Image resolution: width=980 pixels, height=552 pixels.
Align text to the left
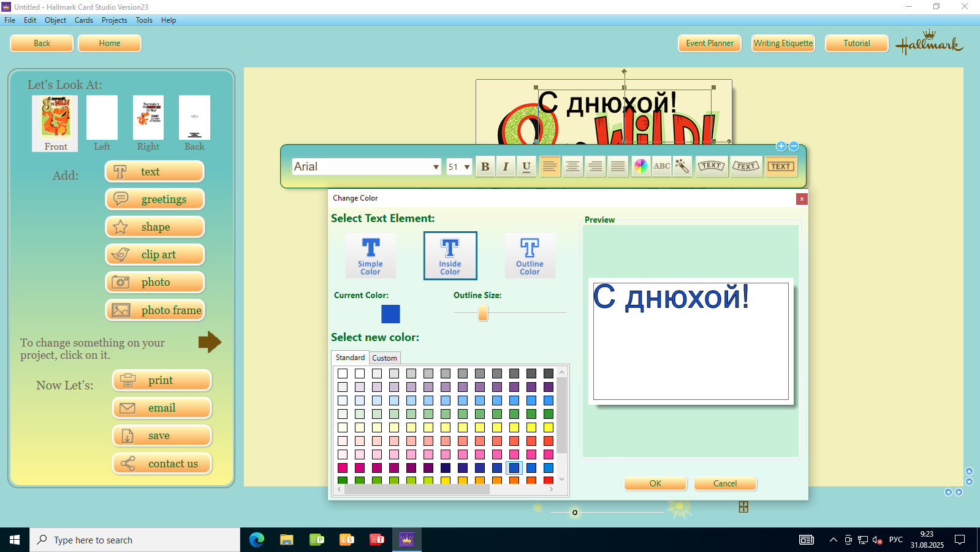[550, 166]
